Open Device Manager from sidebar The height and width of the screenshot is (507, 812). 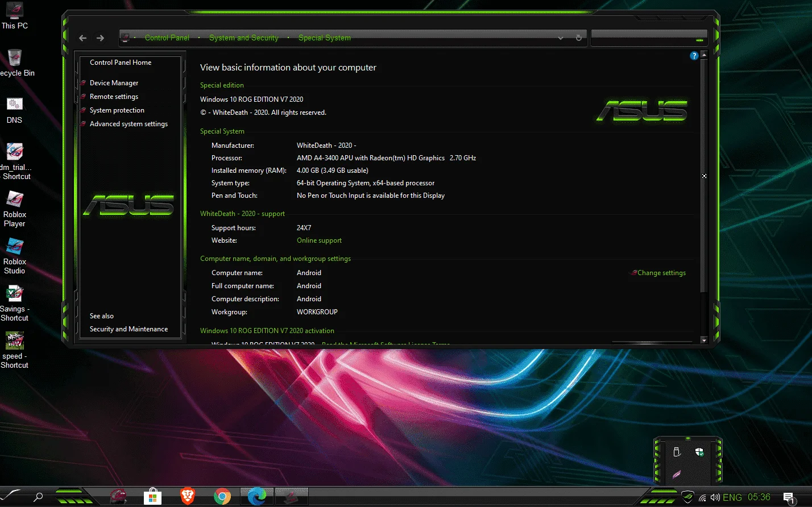pyautogui.click(x=114, y=83)
